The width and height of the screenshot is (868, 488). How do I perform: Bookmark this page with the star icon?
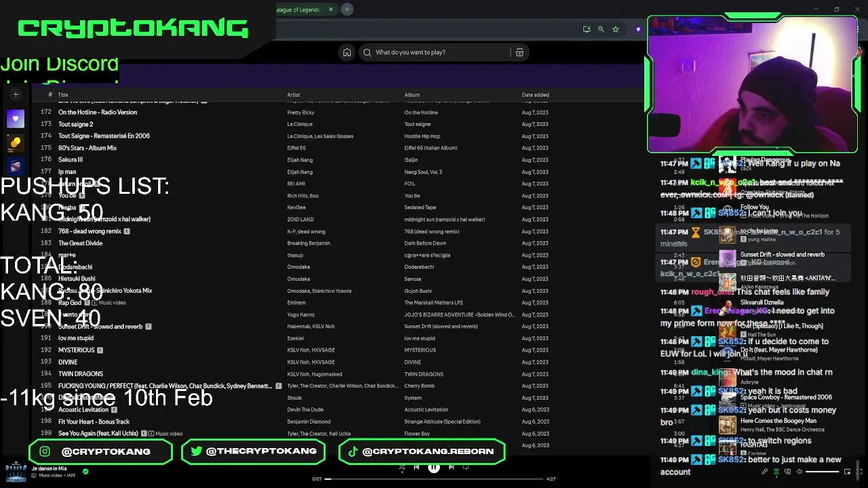(x=616, y=29)
